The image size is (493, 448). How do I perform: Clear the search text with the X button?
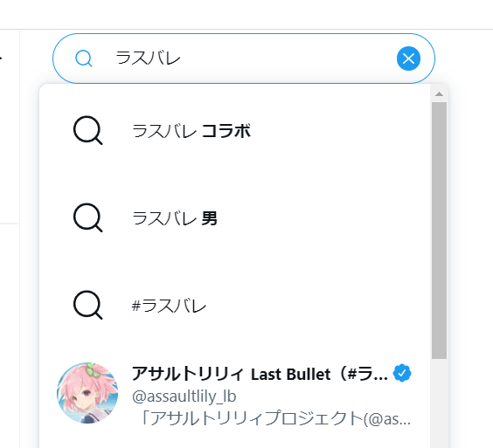(408, 59)
